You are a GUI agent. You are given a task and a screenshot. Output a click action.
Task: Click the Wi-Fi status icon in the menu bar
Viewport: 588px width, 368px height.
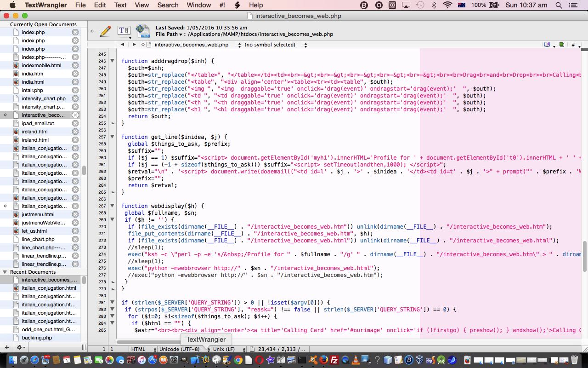447,5
